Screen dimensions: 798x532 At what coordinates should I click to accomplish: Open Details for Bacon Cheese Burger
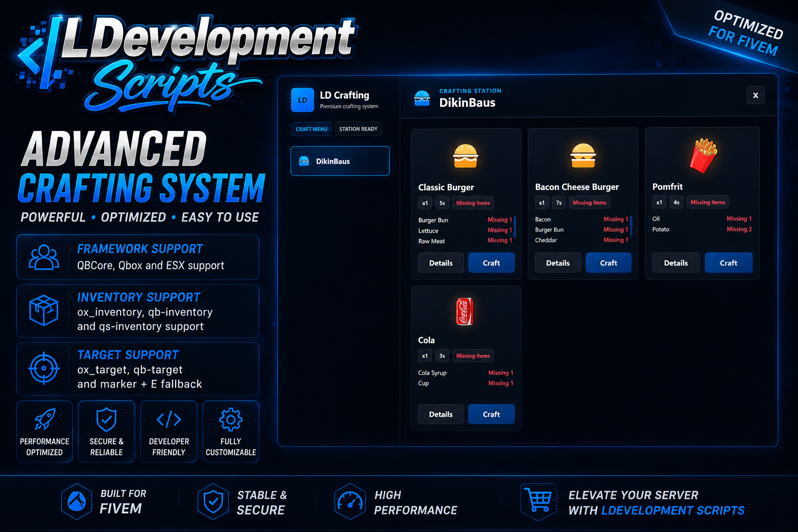[557, 263]
